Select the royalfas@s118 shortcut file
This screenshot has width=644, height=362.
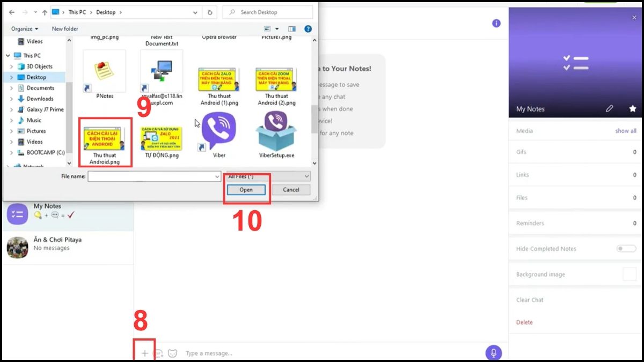point(161,78)
